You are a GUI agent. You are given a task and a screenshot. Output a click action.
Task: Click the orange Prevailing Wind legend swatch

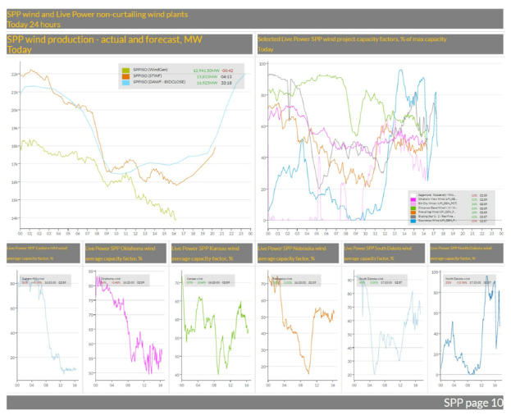pyautogui.click(x=414, y=212)
